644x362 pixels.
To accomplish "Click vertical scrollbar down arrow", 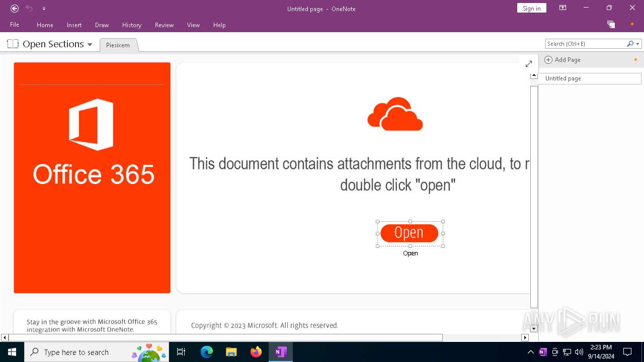I will (x=534, y=329).
